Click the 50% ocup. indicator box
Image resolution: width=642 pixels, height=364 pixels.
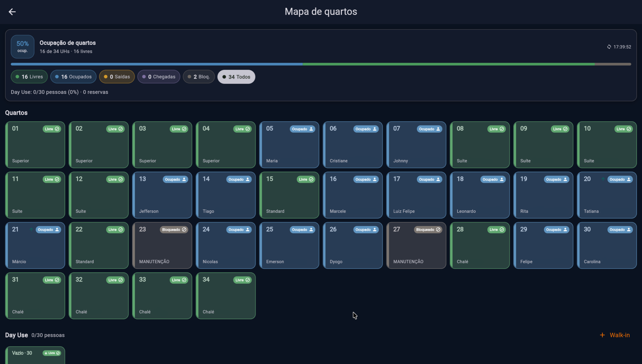22,47
